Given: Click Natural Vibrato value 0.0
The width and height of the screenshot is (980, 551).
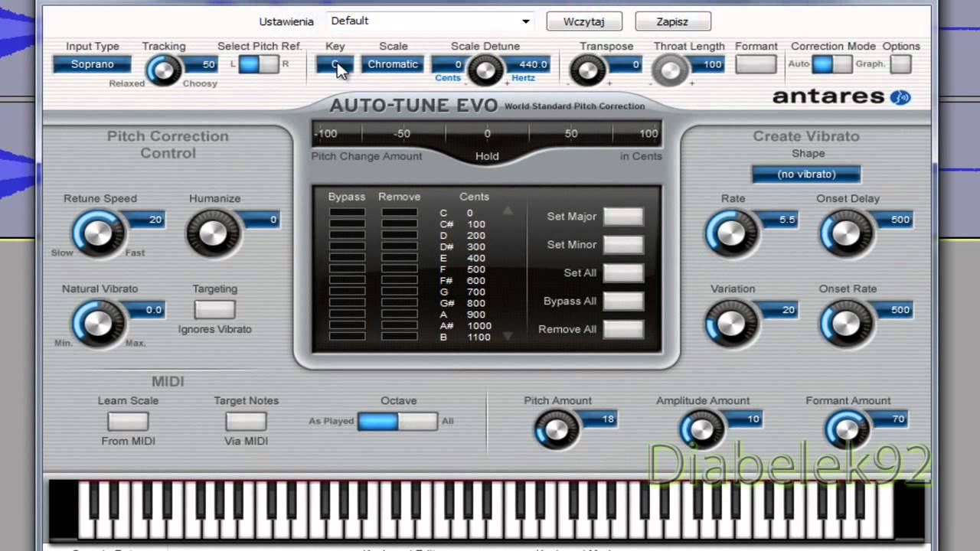Looking at the screenshot, I should (x=147, y=310).
